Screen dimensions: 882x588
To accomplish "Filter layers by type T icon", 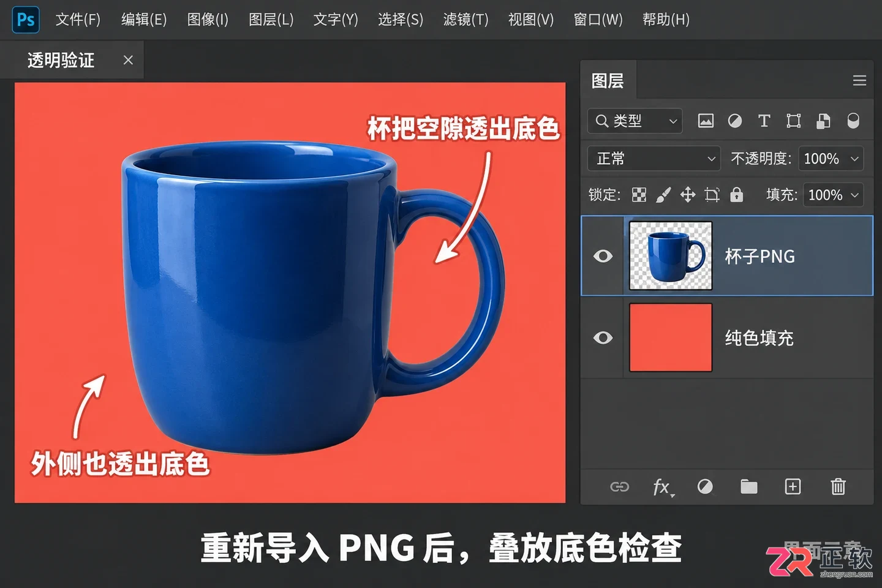I will (x=764, y=121).
